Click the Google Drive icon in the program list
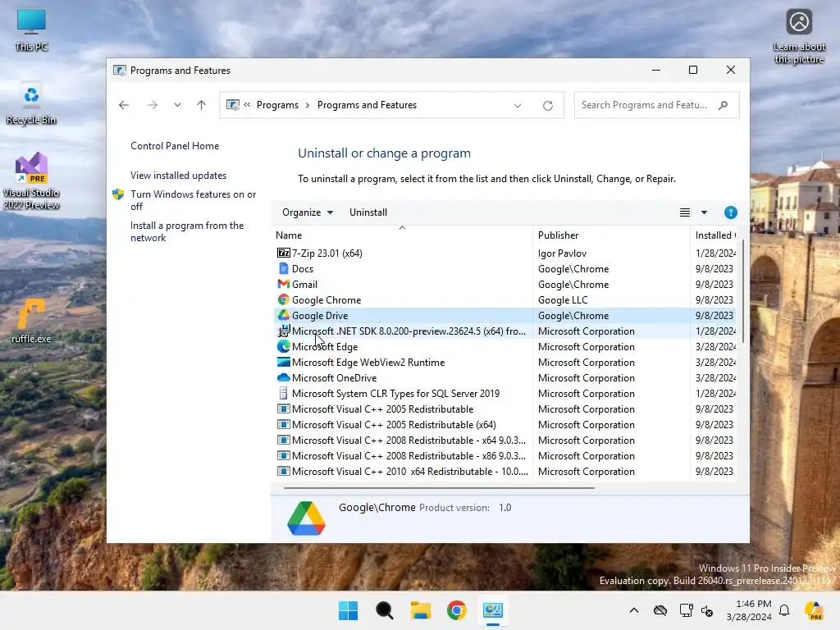840x630 pixels. [x=283, y=315]
